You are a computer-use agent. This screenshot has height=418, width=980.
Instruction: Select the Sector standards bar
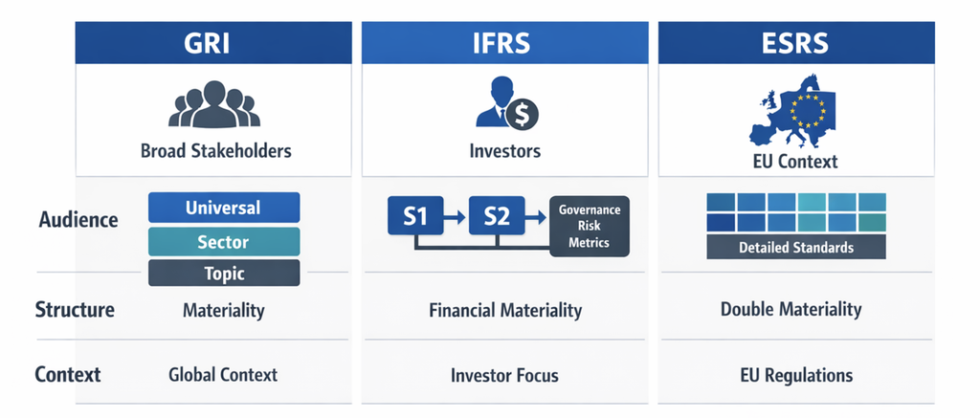point(224,242)
